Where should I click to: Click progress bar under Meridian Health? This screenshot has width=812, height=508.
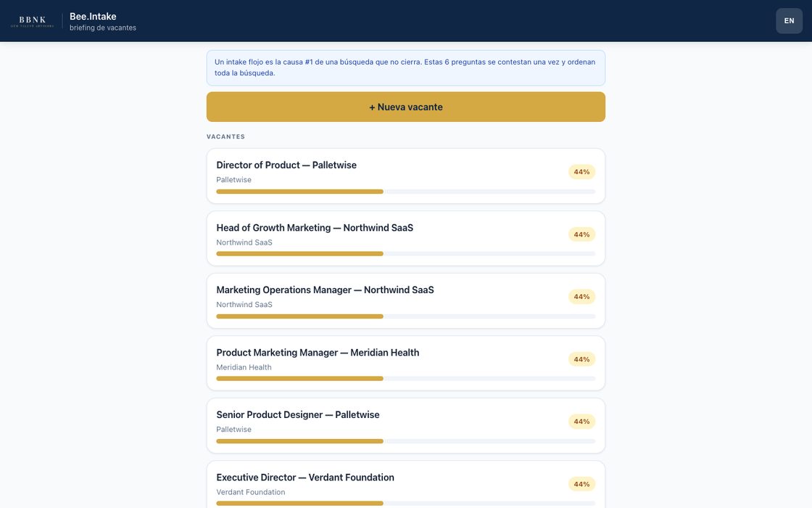coord(405,379)
